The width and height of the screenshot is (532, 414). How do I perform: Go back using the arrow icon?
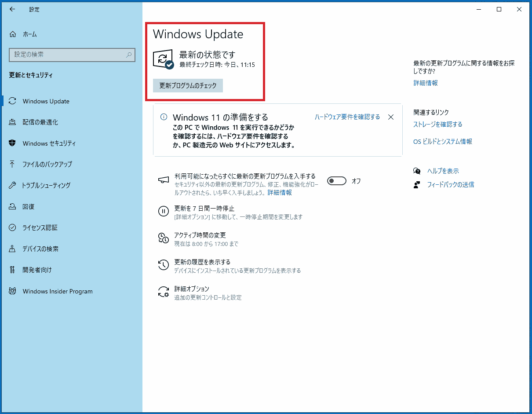12,9
